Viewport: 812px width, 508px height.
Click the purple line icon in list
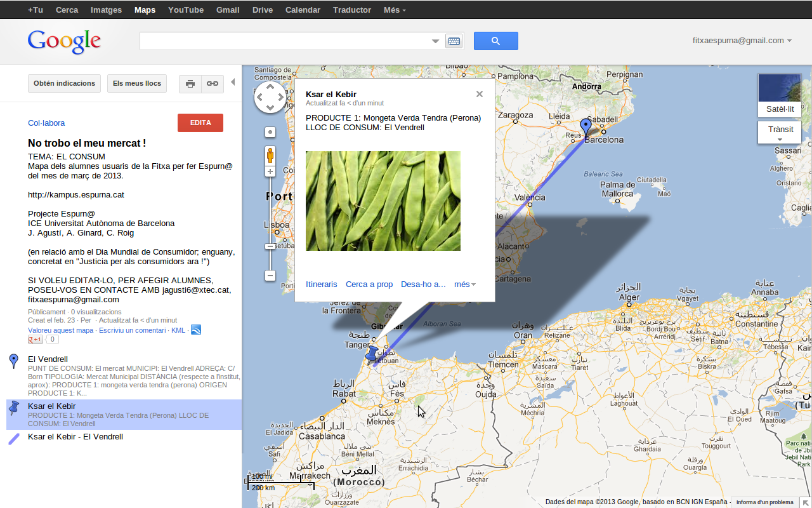pyautogui.click(x=14, y=438)
